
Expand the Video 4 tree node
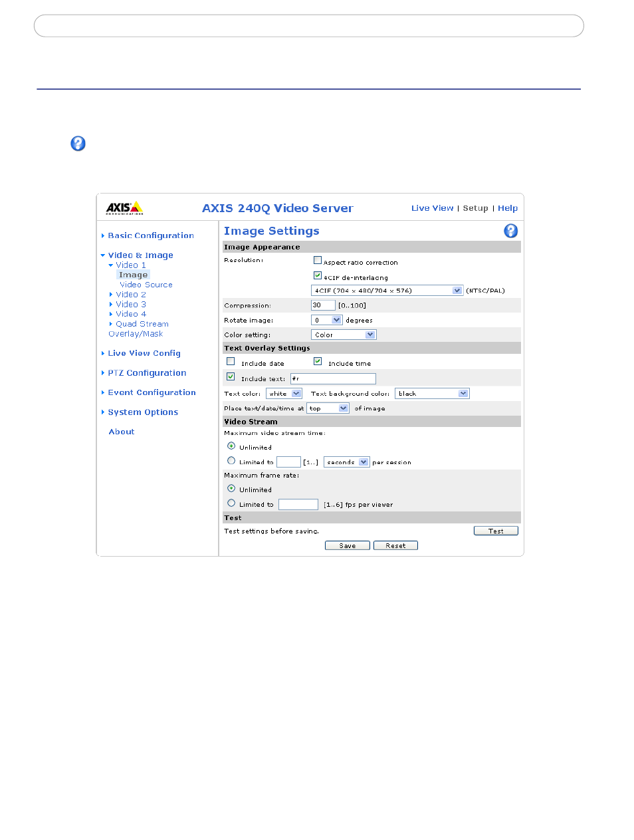coord(111,314)
